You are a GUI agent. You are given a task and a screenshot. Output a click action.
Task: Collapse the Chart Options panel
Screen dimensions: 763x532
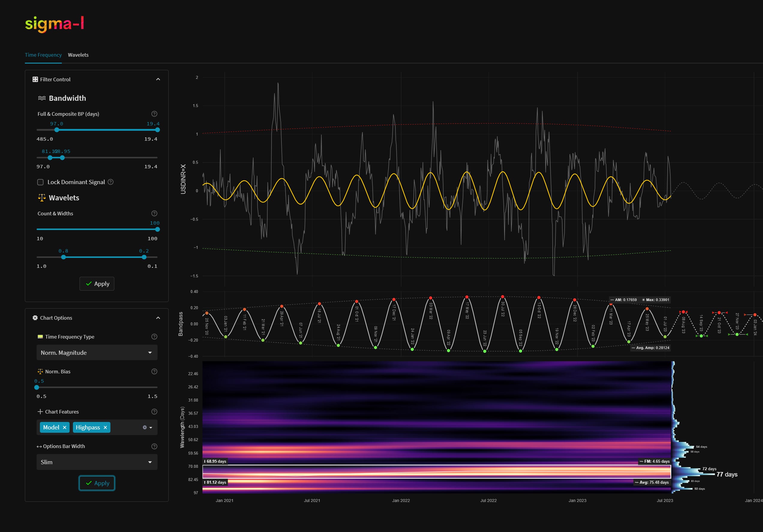coord(158,318)
